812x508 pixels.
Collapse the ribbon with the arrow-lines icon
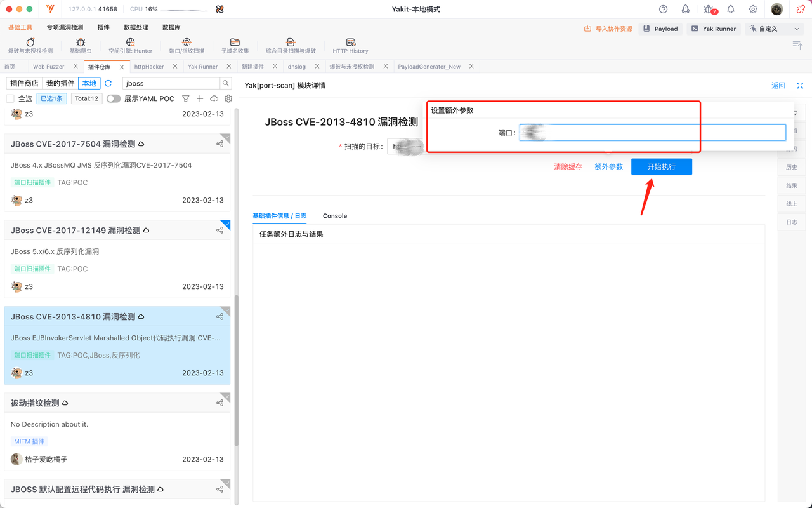point(797,44)
